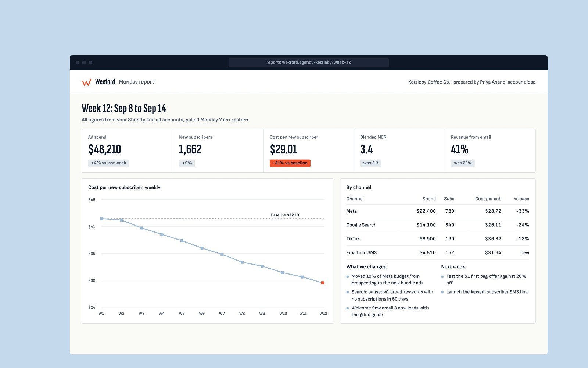
Task: Click TikTok's -12% vs base cell
Action: pyautogui.click(x=523, y=239)
